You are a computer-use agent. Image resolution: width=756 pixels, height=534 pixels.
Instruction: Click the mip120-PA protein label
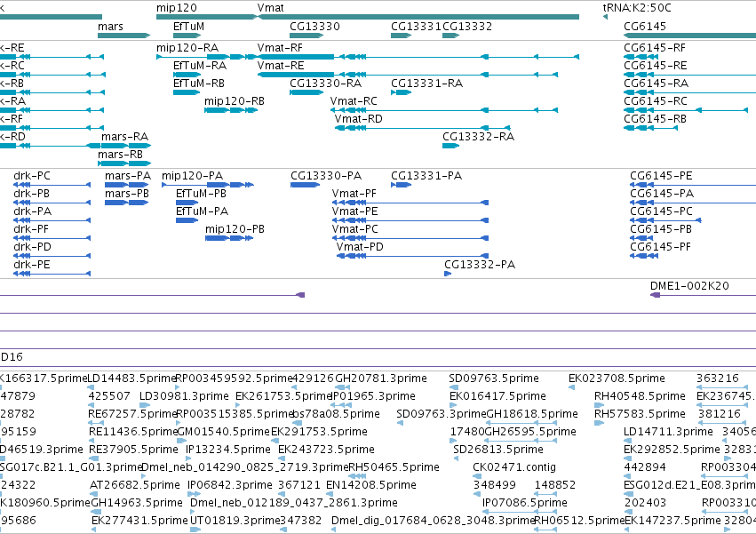pyautogui.click(x=193, y=176)
